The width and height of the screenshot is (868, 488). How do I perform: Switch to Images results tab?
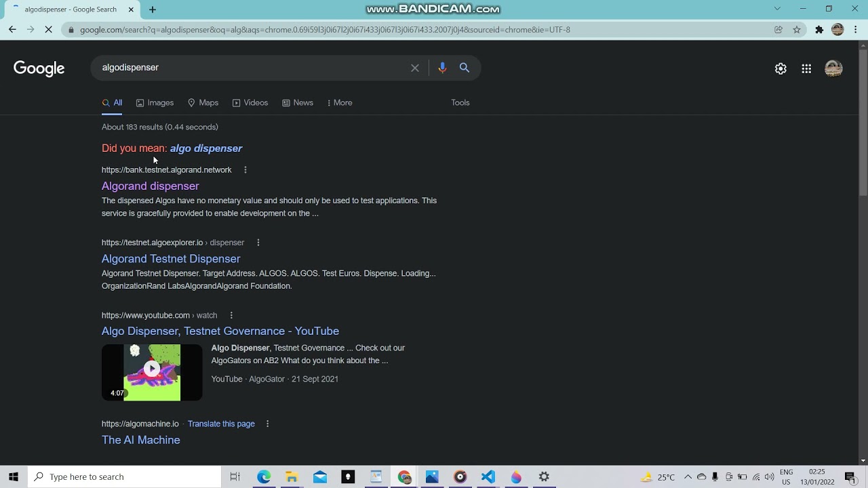point(155,103)
